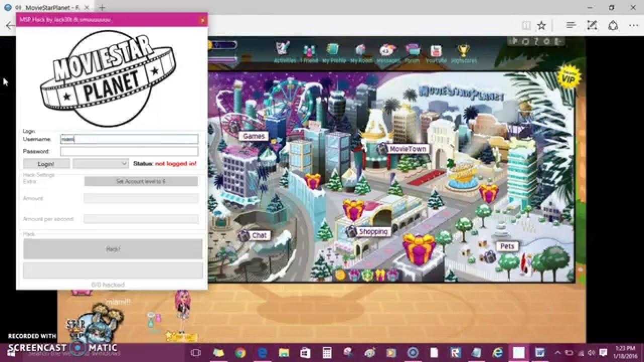Select the MovieTown location on the map

tap(408, 149)
